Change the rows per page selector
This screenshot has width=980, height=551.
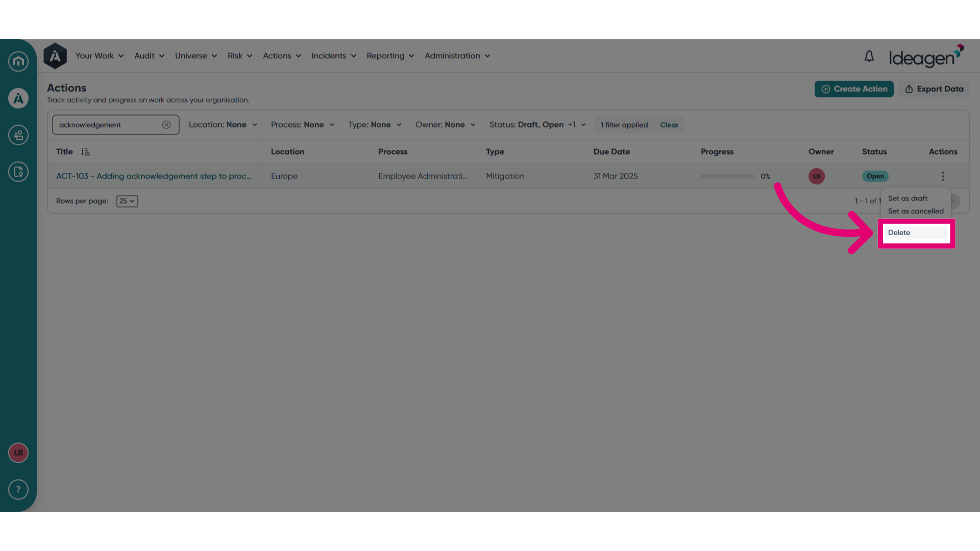coord(127,202)
